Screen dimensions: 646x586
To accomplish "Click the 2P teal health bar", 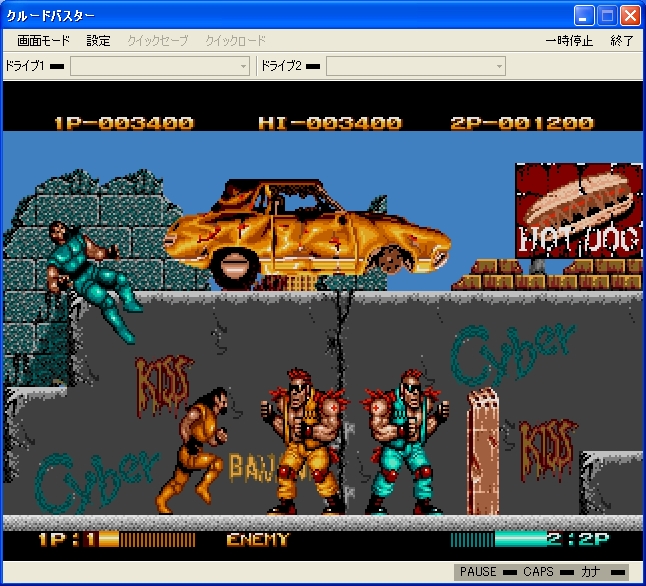I will [x=499, y=539].
